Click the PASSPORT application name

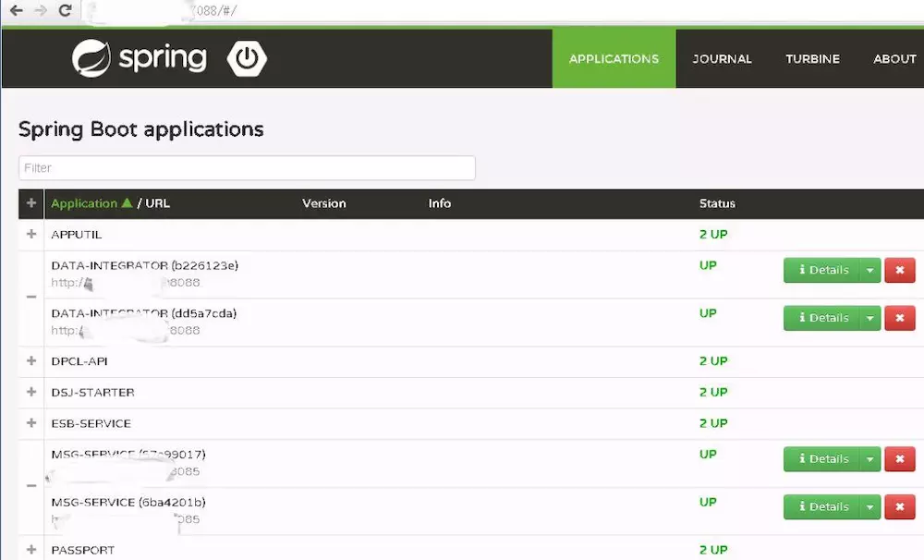coord(83,550)
